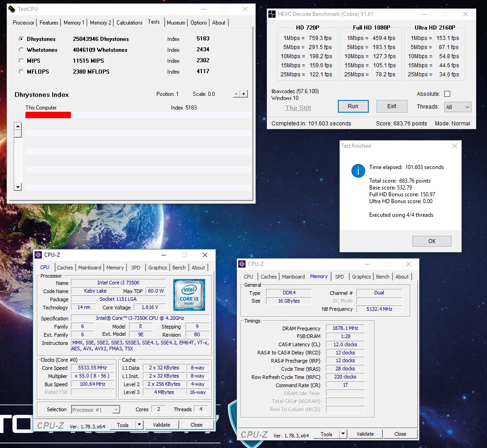Open Bench tab in CPU-Z Memory window

pyautogui.click(x=383, y=276)
